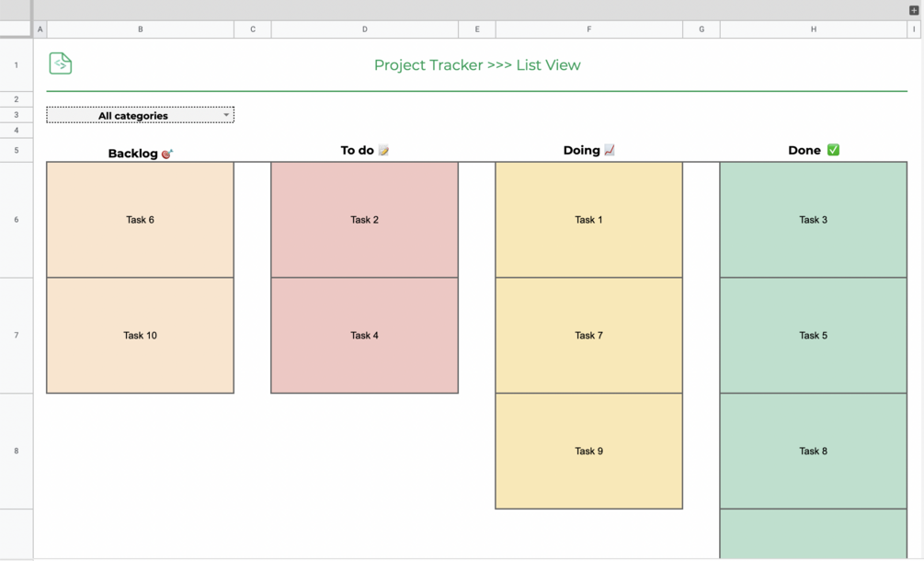Select column B header
The width and height of the screenshot is (924, 561).
[140, 29]
